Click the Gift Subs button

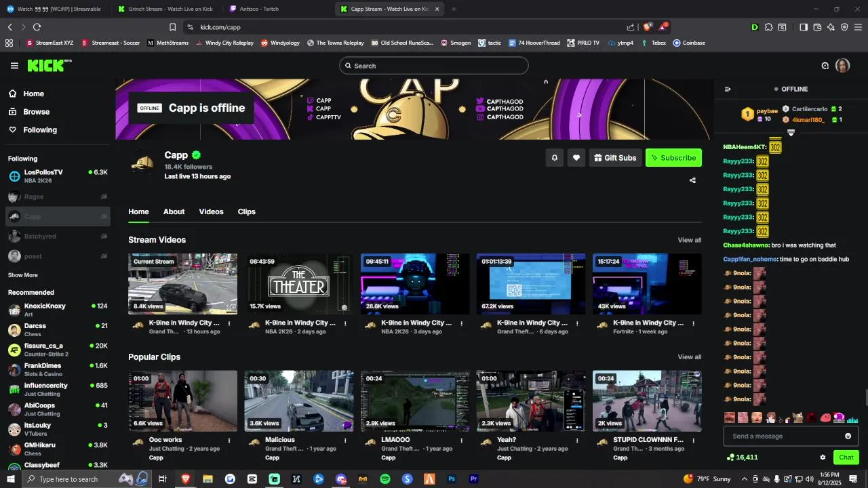click(615, 158)
